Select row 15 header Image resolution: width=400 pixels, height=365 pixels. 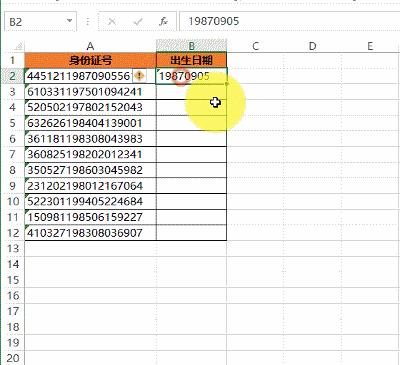(13, 280)
